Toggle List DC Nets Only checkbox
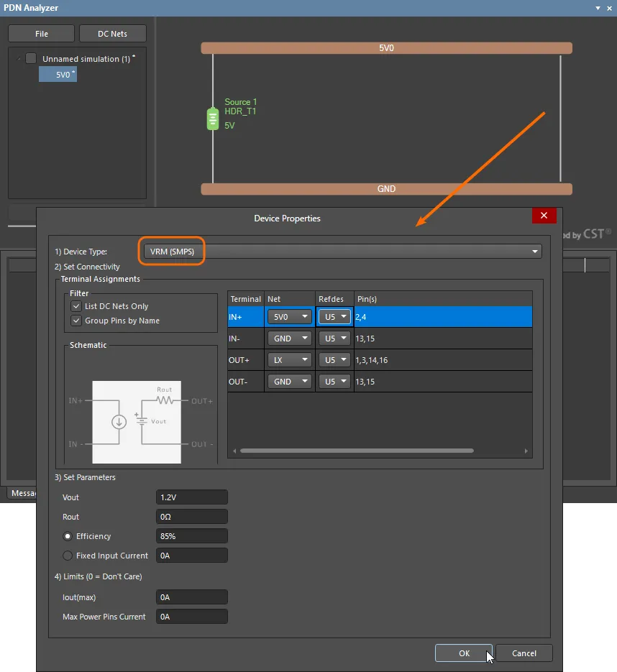Image resolution: width=617 pixels, height=672 pixels. click(x=76, y=306)
